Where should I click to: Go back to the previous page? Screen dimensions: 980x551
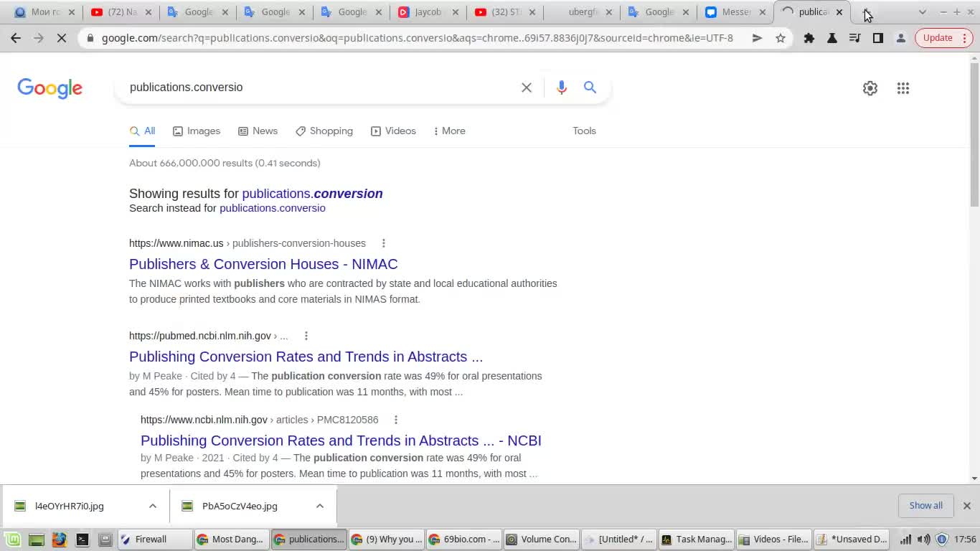[x=16, y=38]
